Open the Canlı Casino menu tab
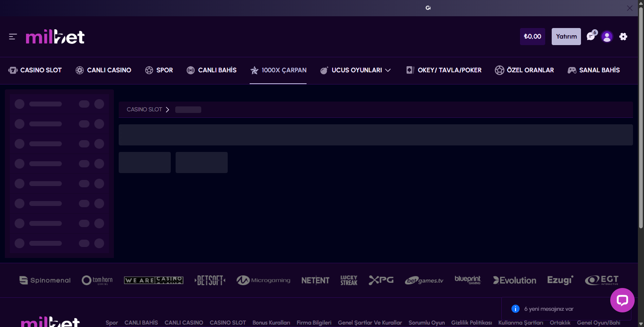 click(x=103, y=70)
